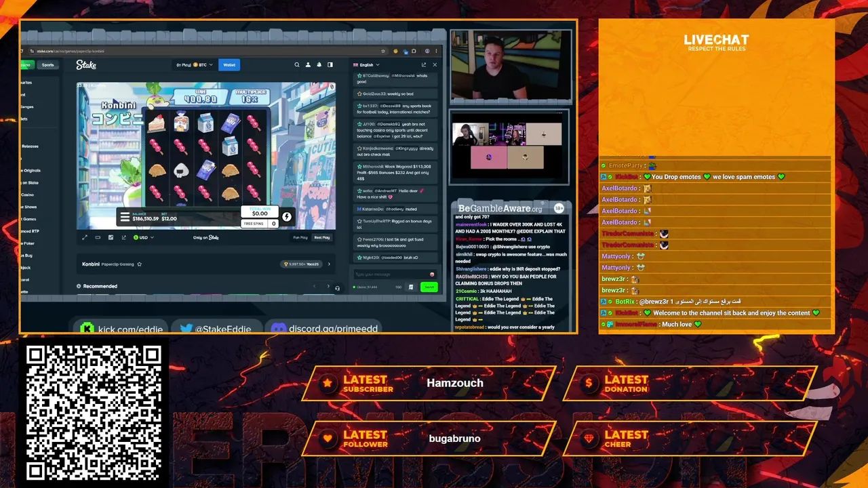
Task: Click the X icon for @StakeEddie
Action: (x=186, y=329)
